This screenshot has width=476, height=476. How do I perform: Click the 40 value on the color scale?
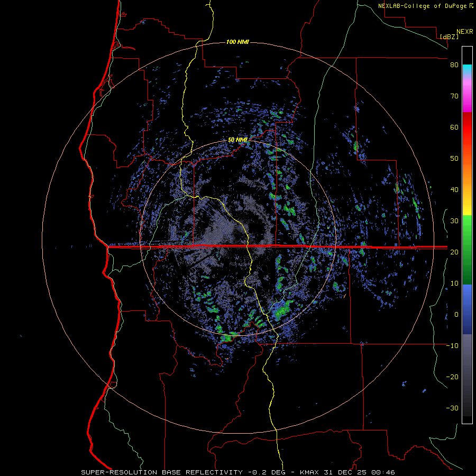(x=454, y=190)
